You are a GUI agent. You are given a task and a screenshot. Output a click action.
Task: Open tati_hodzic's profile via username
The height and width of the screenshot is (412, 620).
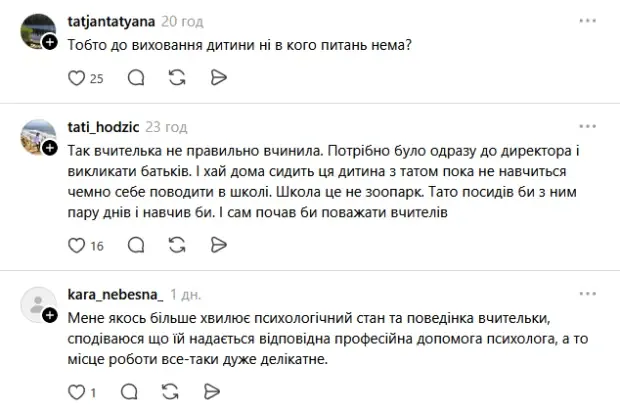coord(101,127)
